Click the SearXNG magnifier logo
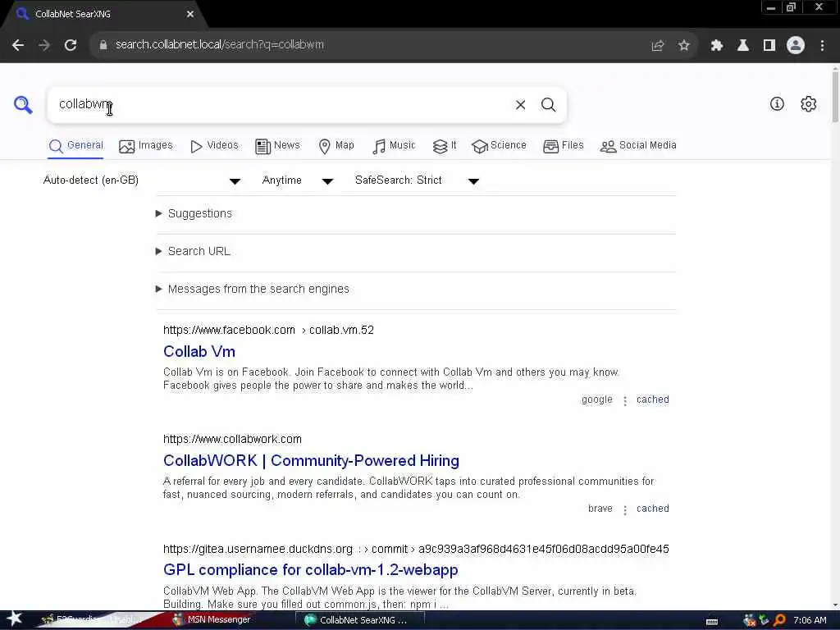The width and height of the screenshot is (840, 630). 23,104
